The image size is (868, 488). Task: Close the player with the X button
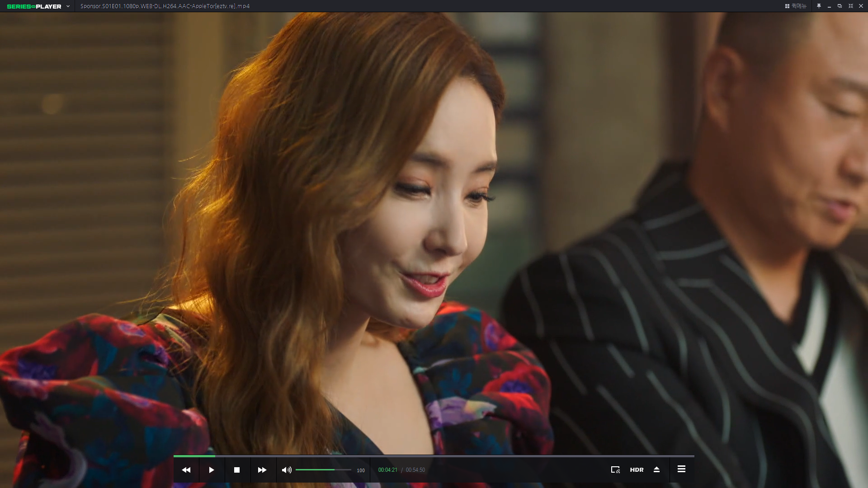861,6
